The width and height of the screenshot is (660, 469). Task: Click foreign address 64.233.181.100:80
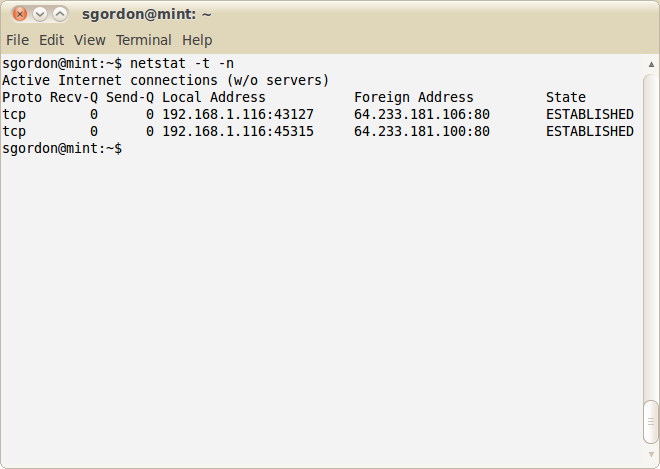pos(422,131)
